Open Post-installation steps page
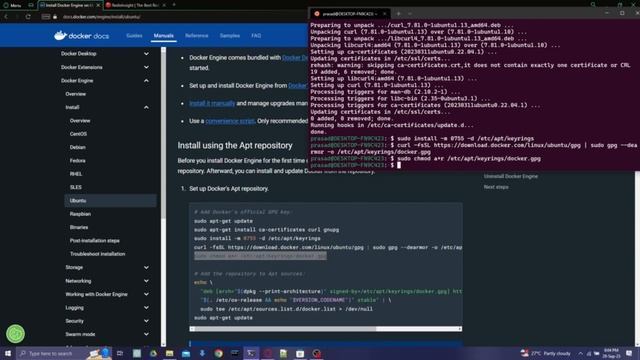The height and width of the screenshot is (360, 640). point(95,241)
